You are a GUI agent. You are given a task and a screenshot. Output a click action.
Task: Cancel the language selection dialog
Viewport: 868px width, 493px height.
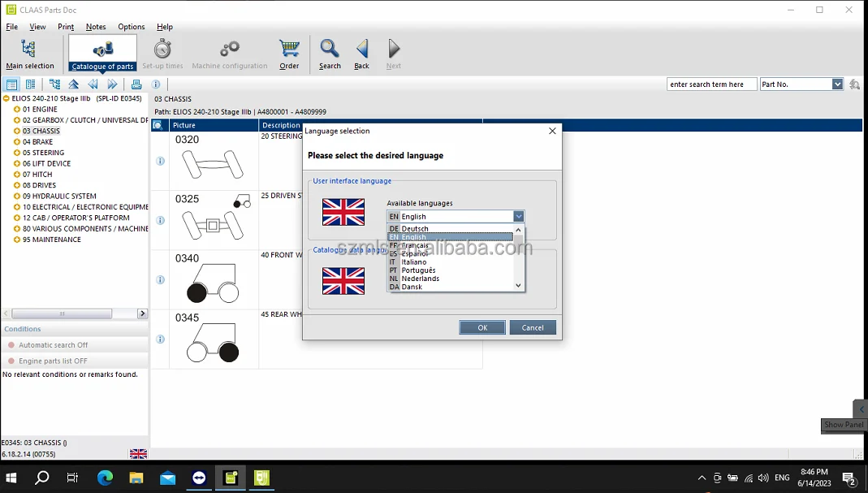tap(533, 327)
